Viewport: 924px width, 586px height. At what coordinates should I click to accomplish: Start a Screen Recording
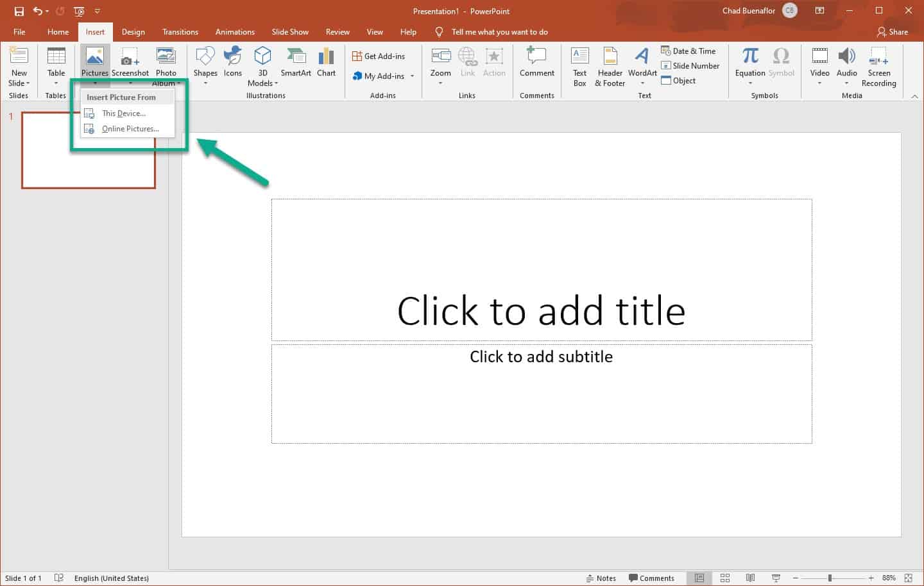click(x=878, y=64)
